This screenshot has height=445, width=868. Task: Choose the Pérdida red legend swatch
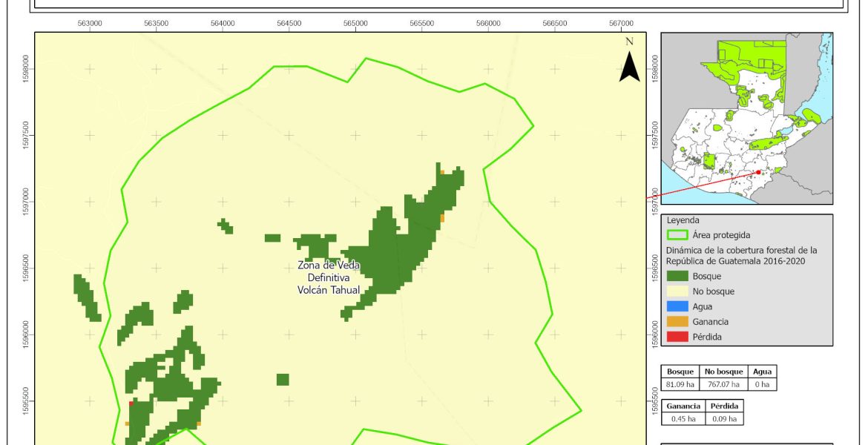click(677, 337)
